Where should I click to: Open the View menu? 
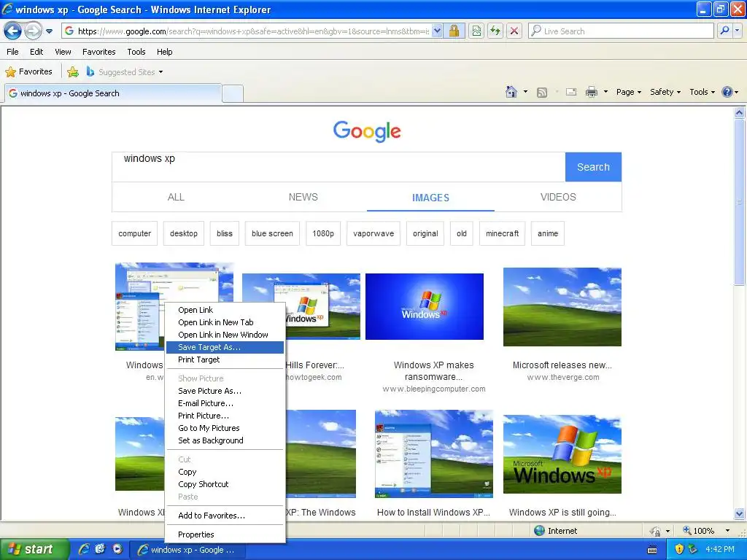[x=63, y=52]
